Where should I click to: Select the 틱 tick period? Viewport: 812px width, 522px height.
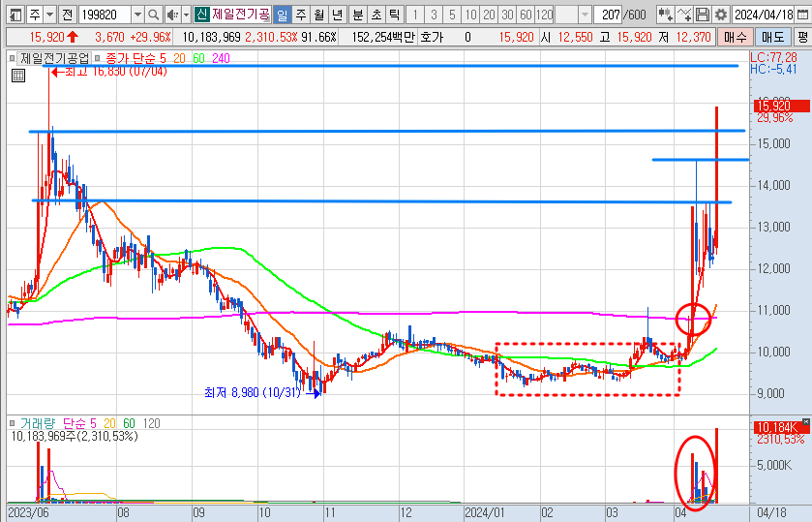pos(394,15)
